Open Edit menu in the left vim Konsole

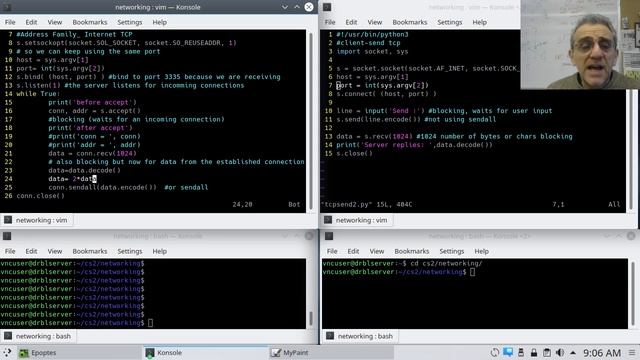point(31,22)
